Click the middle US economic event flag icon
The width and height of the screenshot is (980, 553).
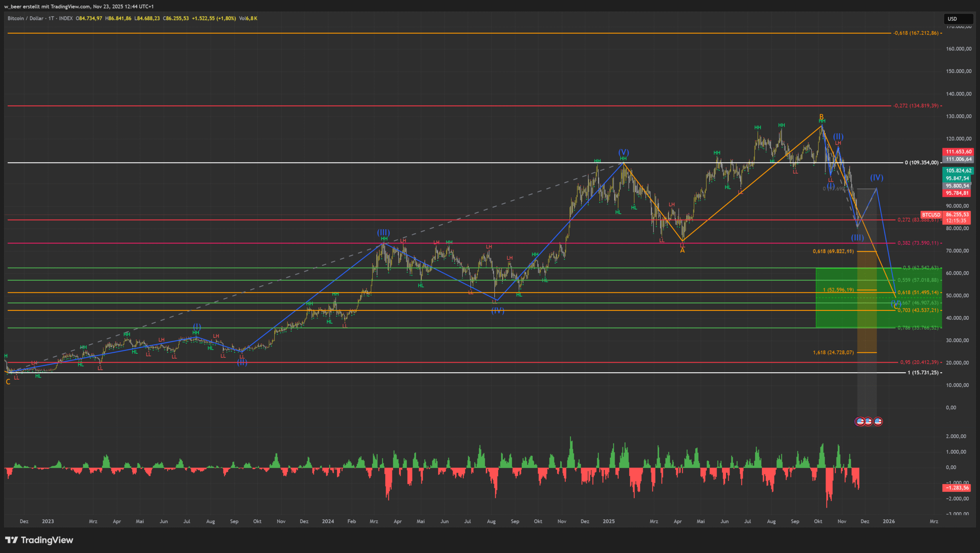[869, 421]
